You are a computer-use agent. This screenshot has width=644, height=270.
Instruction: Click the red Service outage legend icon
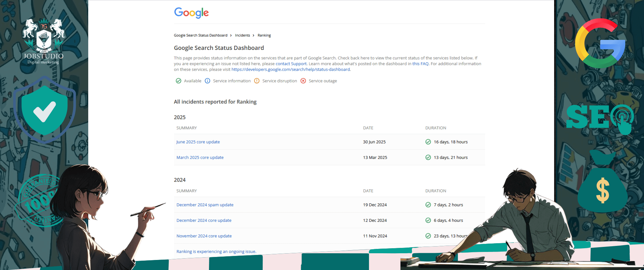pyautogui.click(x=303, y=81)
